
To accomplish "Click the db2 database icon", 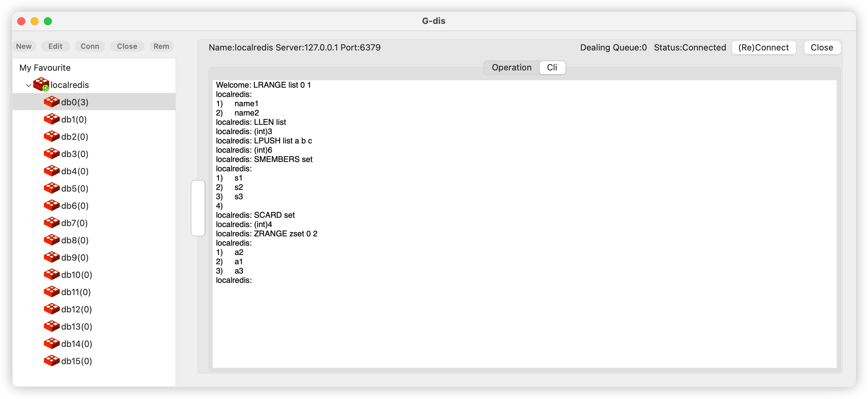I will tap(52, 136).
